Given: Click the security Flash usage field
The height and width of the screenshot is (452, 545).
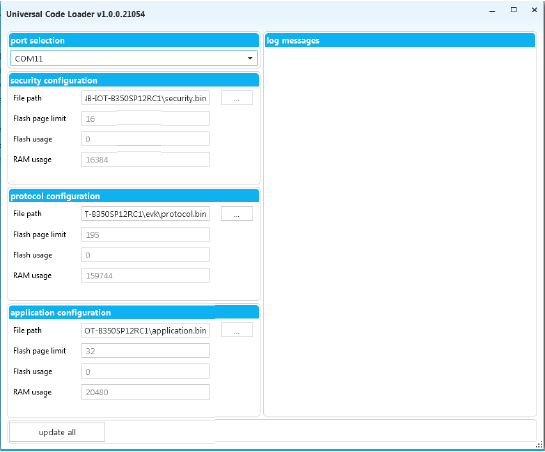Looking at the screenshot, I should (x=145, y=139).
